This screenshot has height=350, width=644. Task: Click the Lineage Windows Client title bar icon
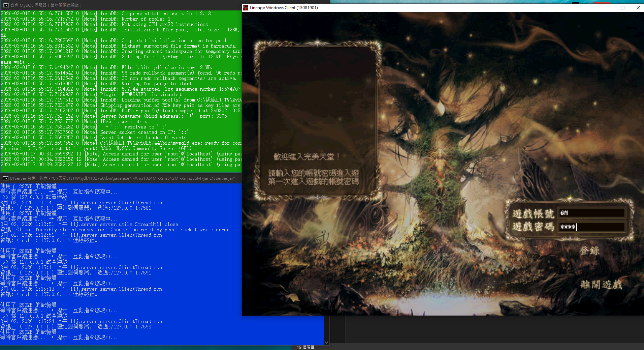point(246,8)
